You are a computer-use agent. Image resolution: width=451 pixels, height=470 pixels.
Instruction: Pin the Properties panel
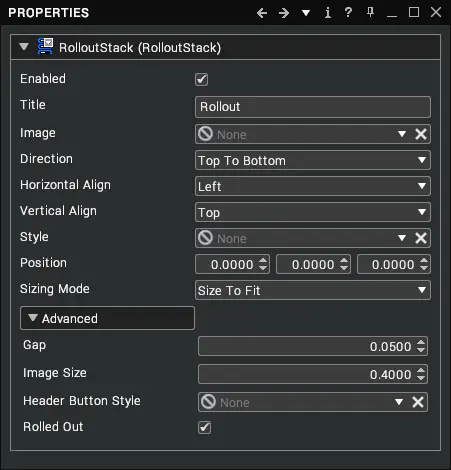370,13
